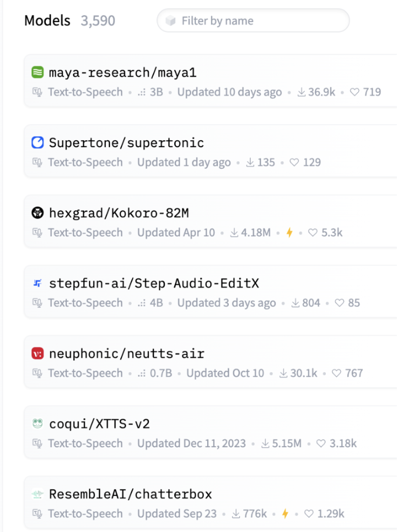Image resolution: width=397 pixels, height=532 pixels.
Task: Open the Supertone/supertonic model link
Action: tap(126, 142)
